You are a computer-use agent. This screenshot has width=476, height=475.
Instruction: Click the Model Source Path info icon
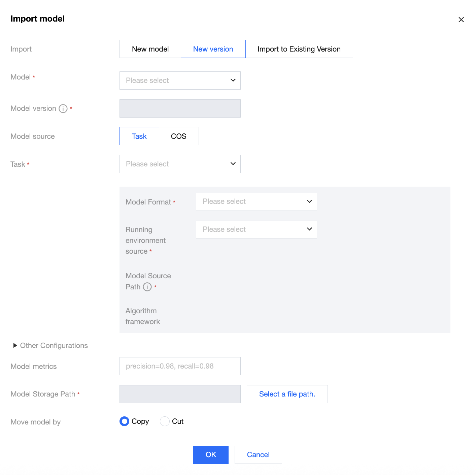point(147,287)
